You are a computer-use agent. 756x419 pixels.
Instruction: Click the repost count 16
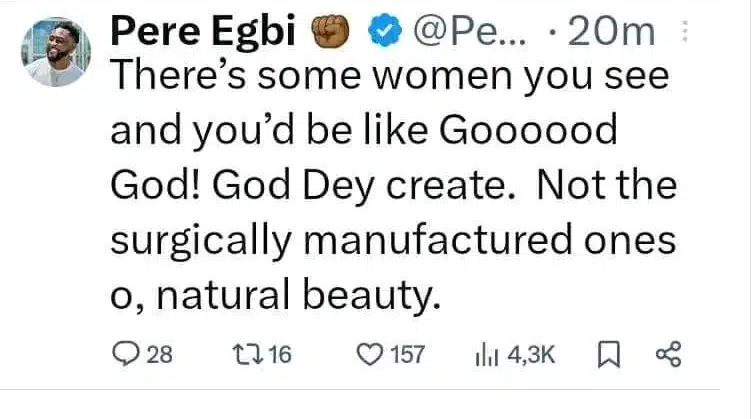coord(279,353)
